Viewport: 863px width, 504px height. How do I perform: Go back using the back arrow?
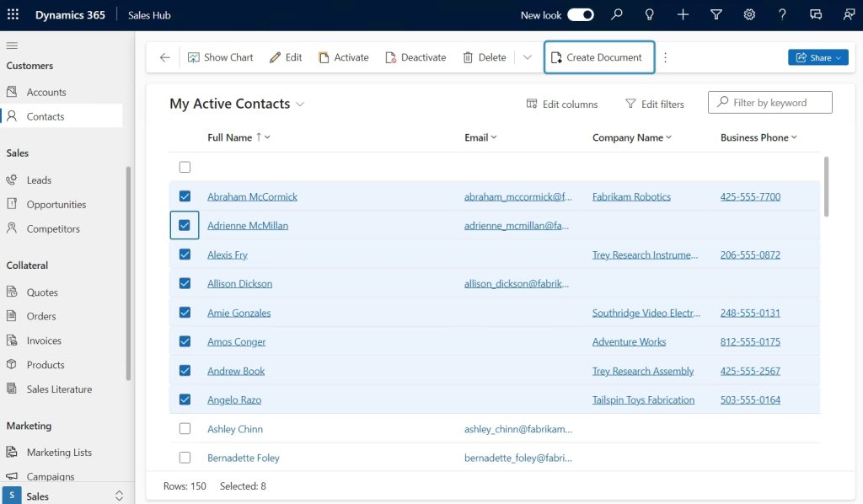tap(164, 57)
